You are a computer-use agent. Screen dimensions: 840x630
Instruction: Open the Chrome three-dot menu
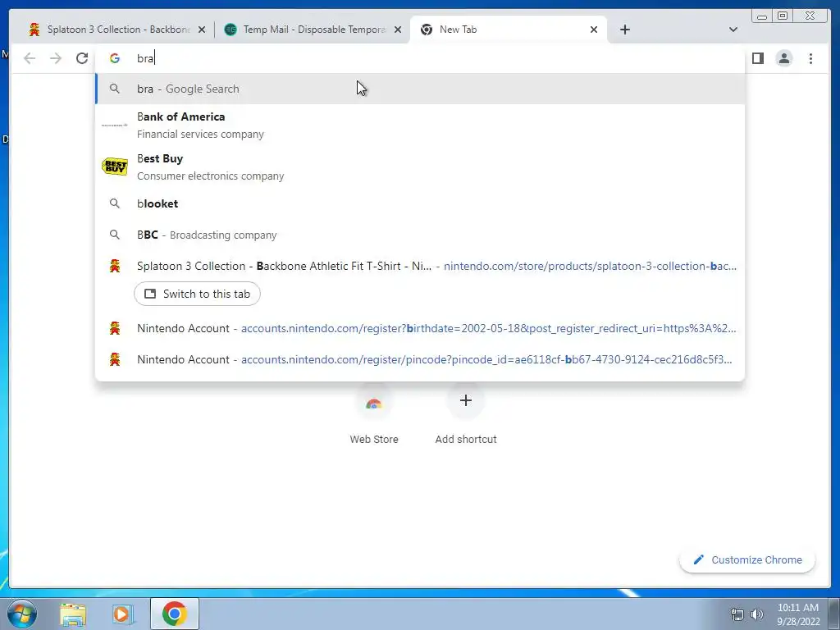[810, 58]
